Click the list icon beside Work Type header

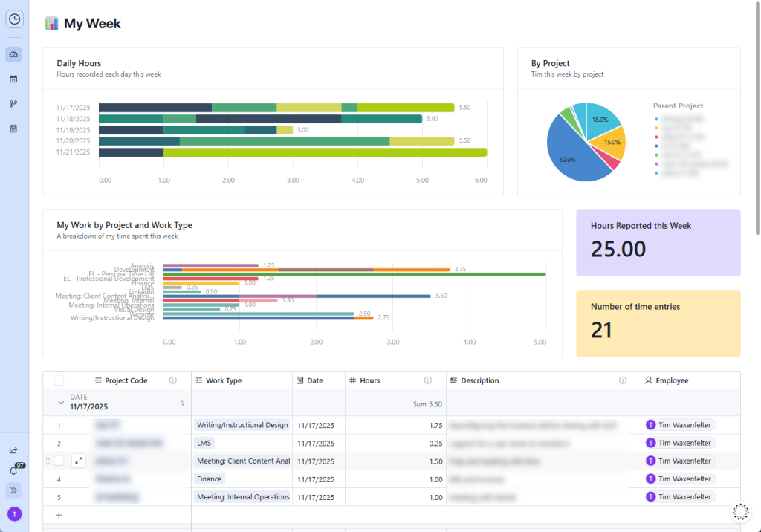pyautogui.click(x=199, y=380)
